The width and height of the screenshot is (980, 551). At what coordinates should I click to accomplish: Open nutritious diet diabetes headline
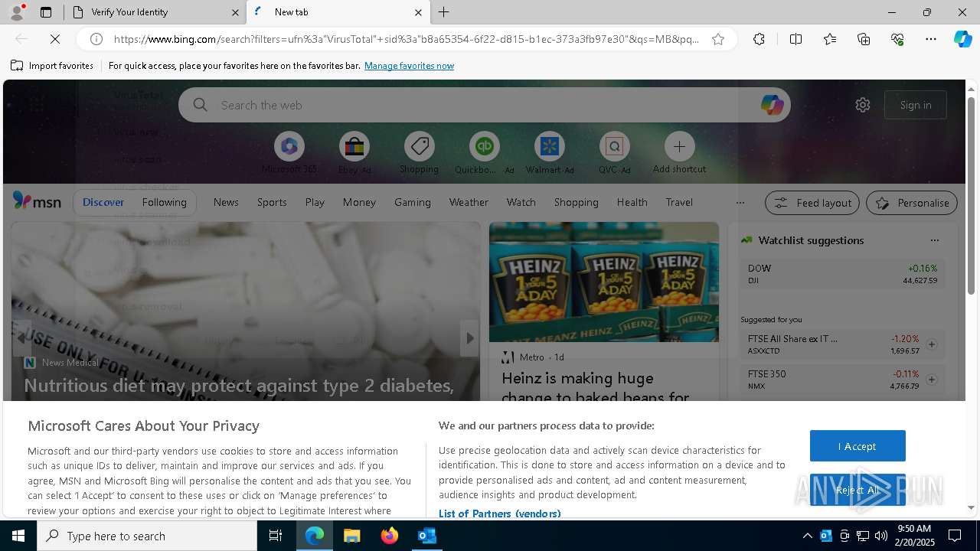(239, 386)
